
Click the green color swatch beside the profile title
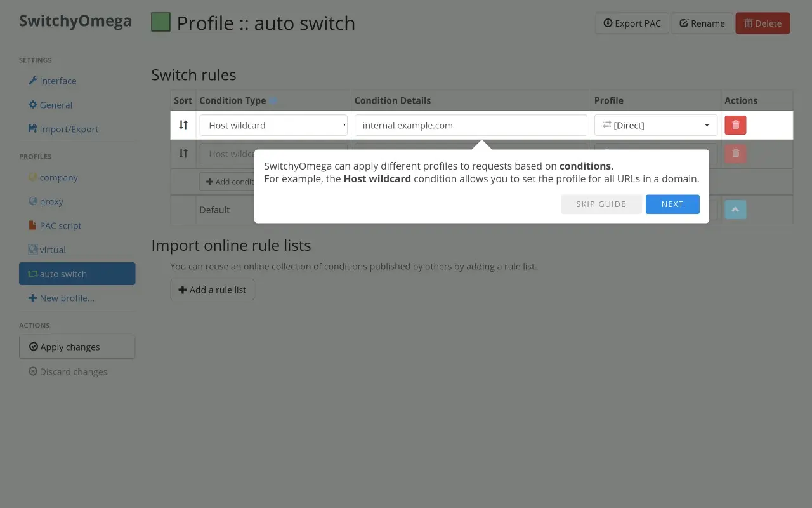(x=160, y=22)
